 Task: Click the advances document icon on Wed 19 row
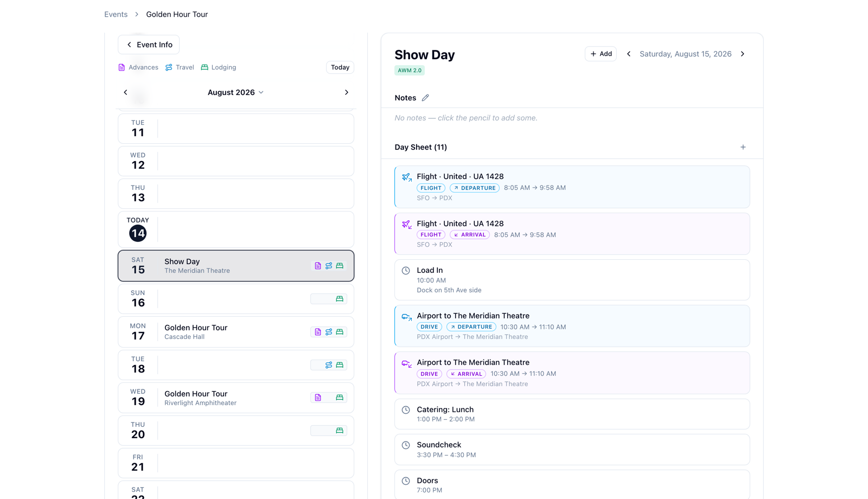point(318,398)
